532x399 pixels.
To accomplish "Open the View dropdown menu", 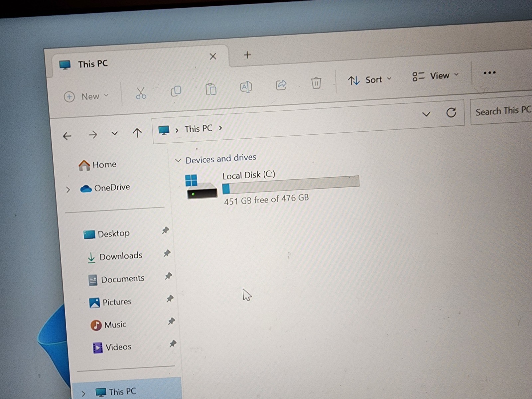I will click(x=435, y=76).
